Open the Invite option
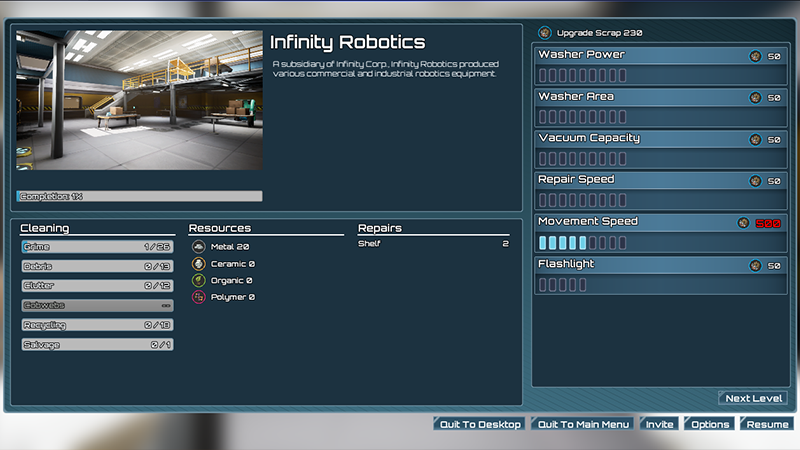This screenshot has width=800, height=450. click(659, 424)
